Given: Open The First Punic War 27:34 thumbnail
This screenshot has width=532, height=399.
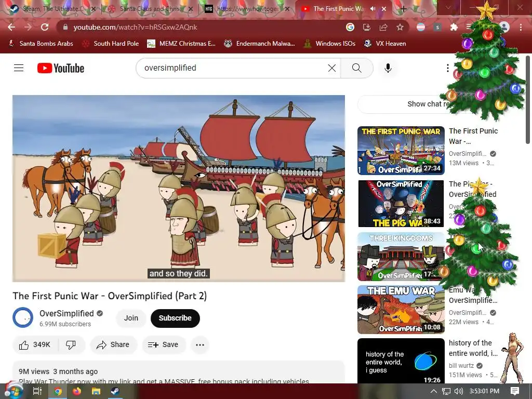Looking at the screenshot, I should pos(401,151).
